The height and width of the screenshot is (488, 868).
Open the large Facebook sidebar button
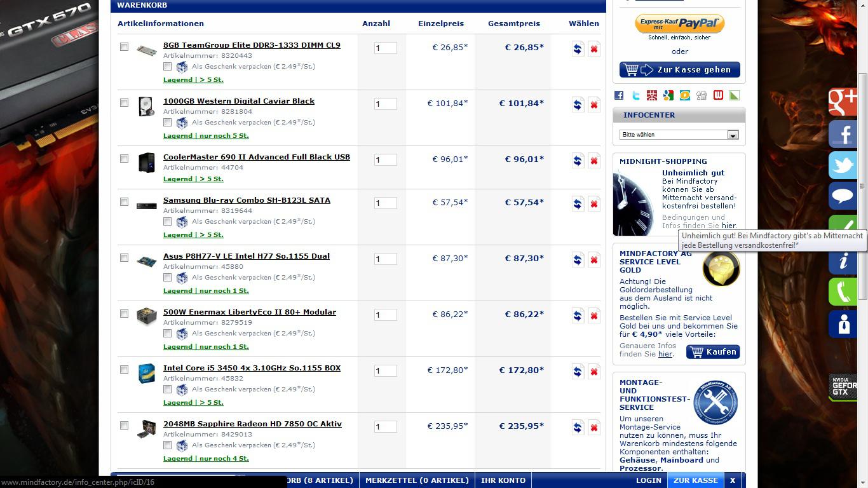pyautogui.click(x=843, y=134)
